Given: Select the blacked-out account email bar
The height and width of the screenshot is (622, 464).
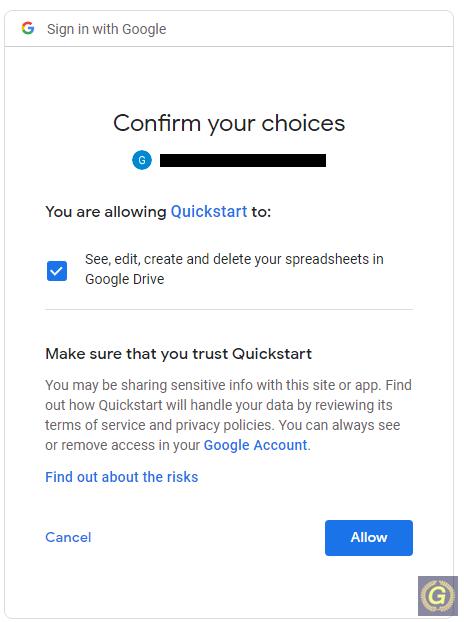Looking at the screenshot, I should (243, 160).
